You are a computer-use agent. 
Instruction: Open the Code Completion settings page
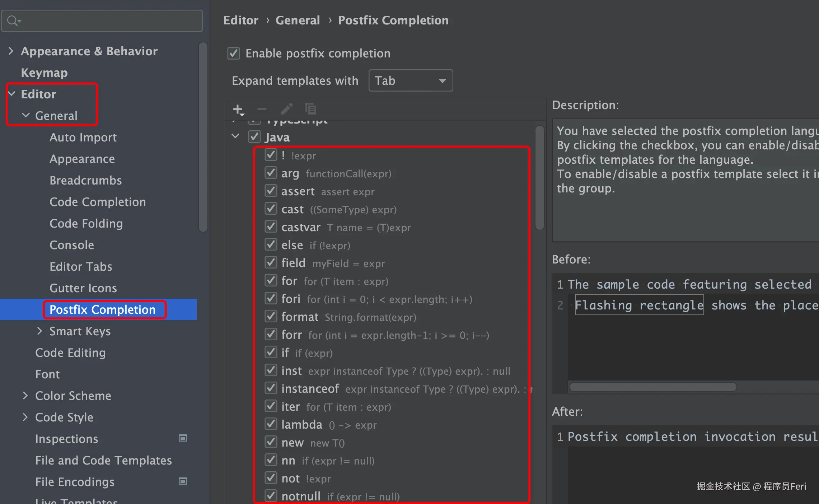coord(98,202)
